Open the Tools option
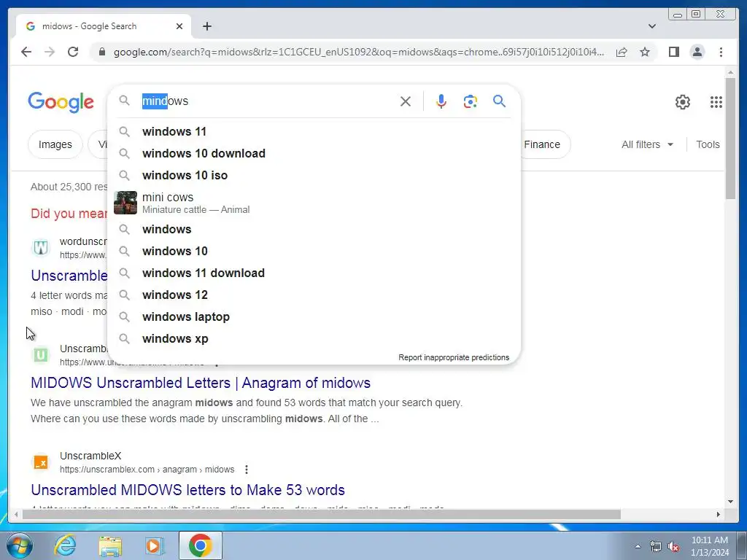This screenshot has height=560, width=747. 708,144
